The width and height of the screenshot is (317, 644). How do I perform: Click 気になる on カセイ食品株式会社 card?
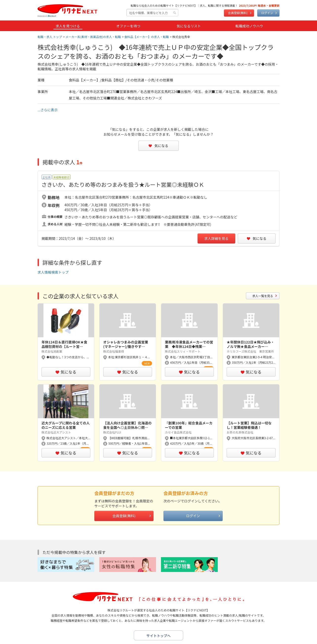tap(189, 453)
